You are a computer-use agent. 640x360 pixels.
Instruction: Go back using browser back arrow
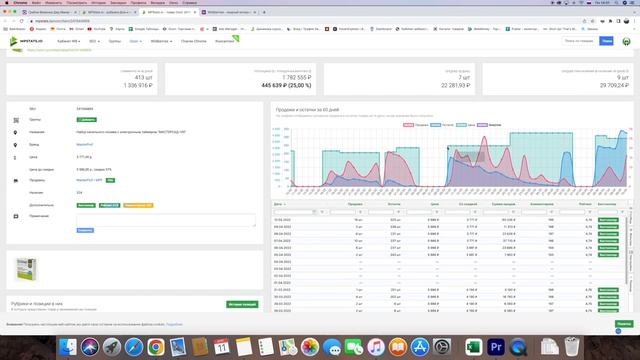point(5,21)
